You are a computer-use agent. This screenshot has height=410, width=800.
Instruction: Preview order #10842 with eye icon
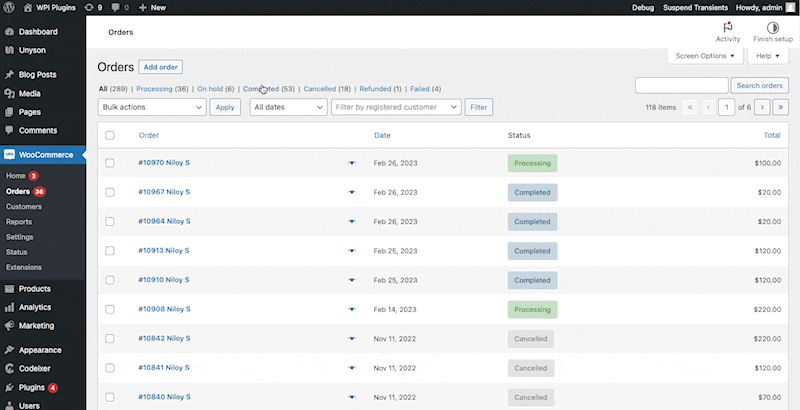click(352, 339)
